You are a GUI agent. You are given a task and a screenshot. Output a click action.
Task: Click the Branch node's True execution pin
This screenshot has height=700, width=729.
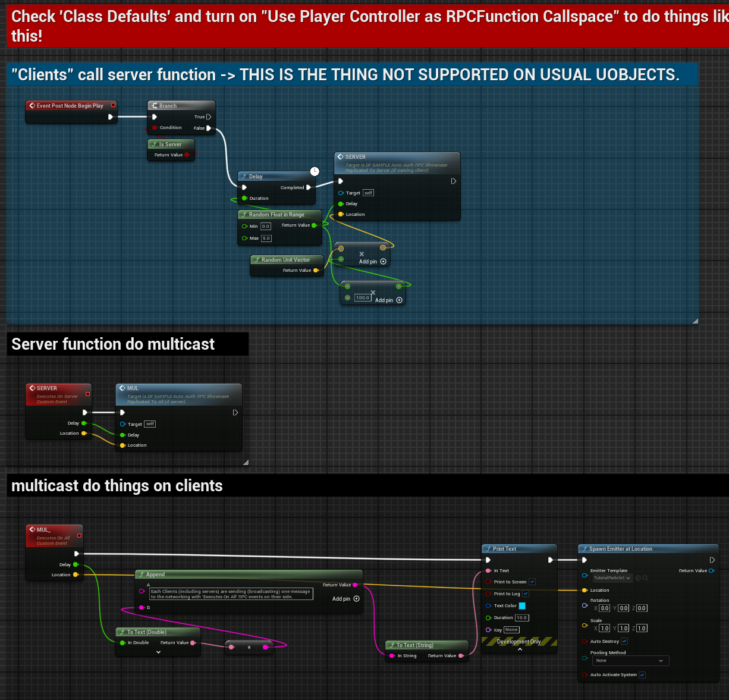coord(209,117)
